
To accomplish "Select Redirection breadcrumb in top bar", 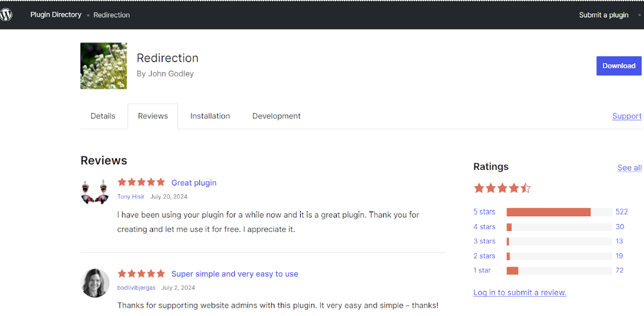I will coord(112,15).
